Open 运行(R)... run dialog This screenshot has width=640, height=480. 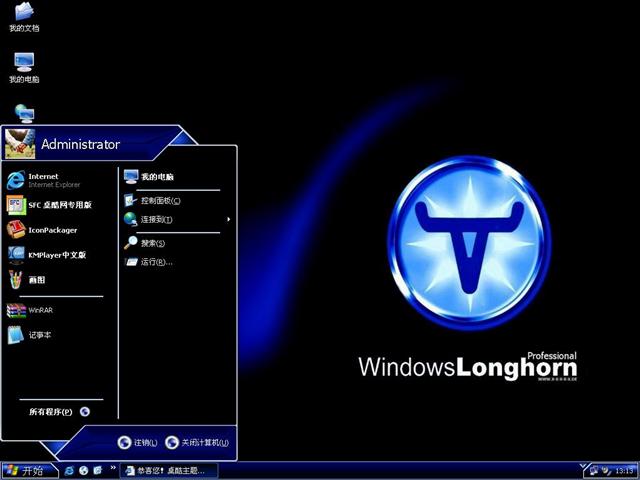click(148, 262)
